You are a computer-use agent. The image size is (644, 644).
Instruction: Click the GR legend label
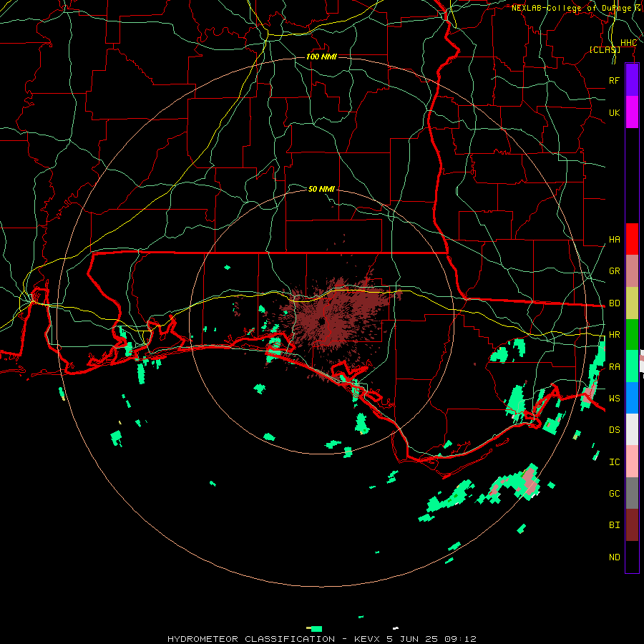[614, 271]
